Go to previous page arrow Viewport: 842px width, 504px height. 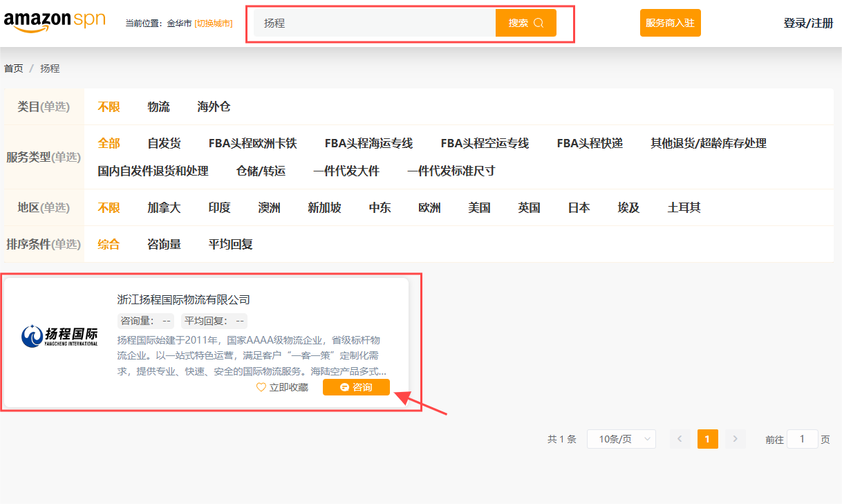click(x=680, y=439)
